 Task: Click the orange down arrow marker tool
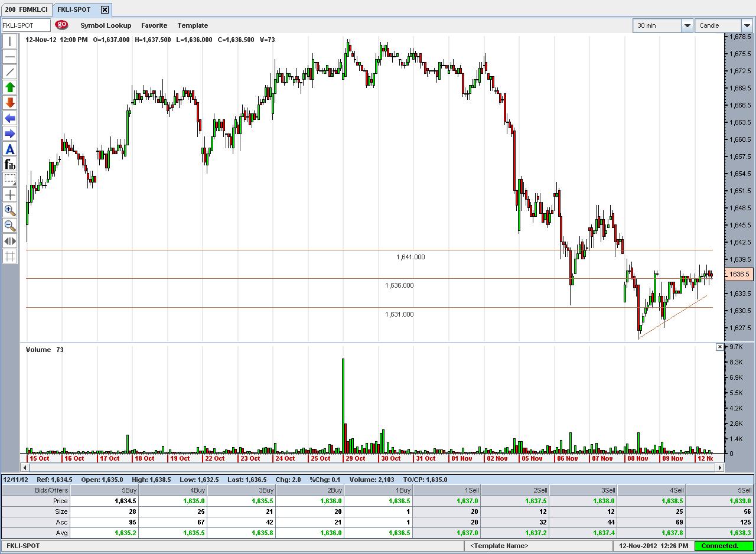point(10,103)
